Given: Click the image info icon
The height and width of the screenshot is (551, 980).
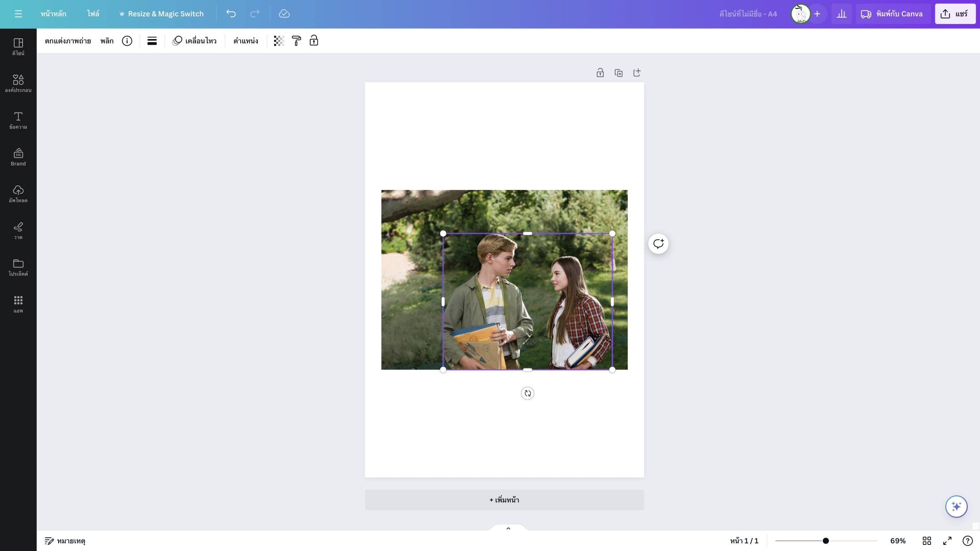Looking at the screenshot, I should pos(127,41).
